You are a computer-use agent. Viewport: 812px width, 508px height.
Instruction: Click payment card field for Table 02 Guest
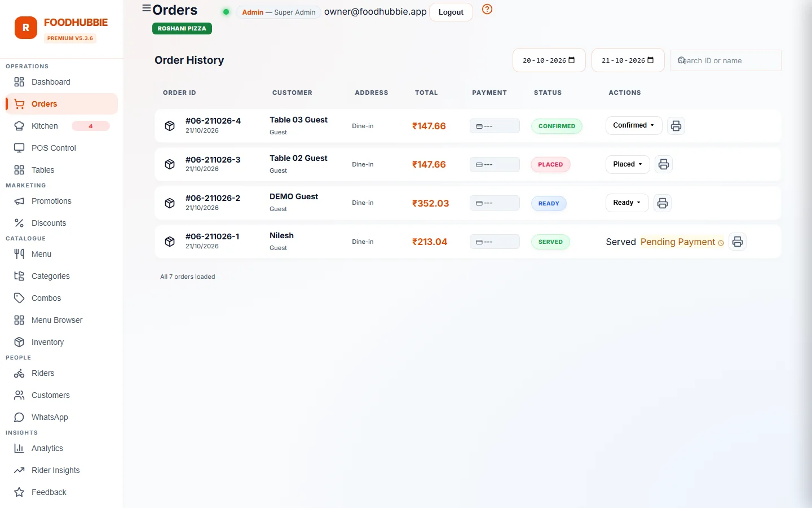(495, 164)
